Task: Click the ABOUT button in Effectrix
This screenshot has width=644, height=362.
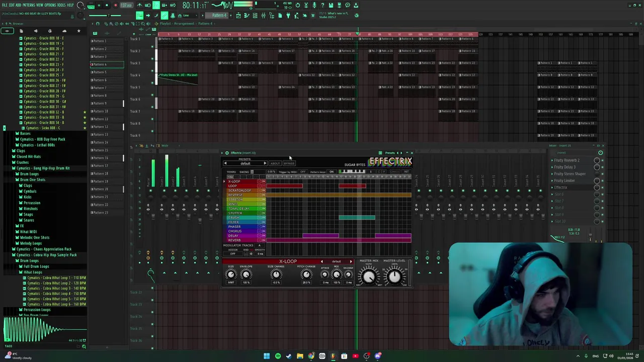Action: pyautogui.click(x=275, y=163)
